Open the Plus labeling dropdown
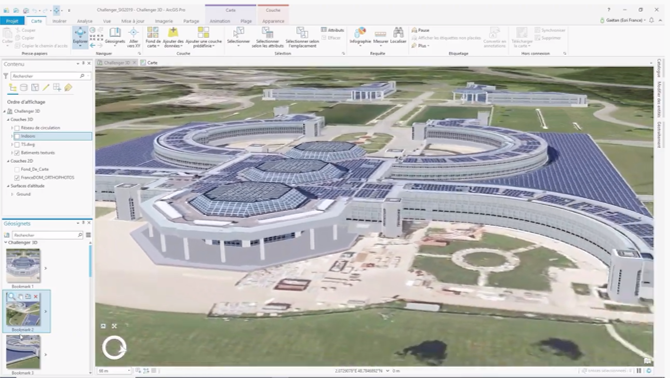This screenshot has width=670, height=378. click(420, 45)
